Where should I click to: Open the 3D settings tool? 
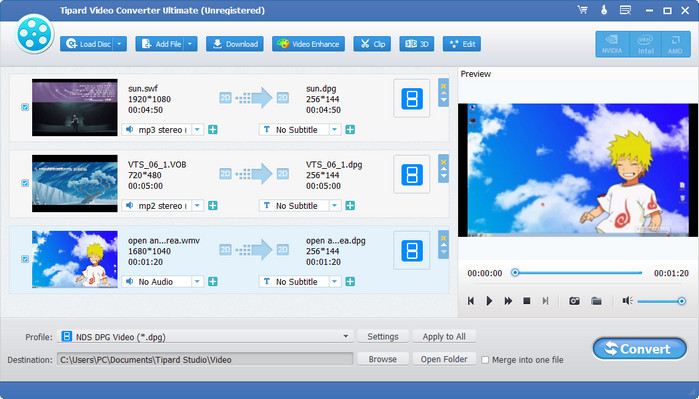coord(417,44)
